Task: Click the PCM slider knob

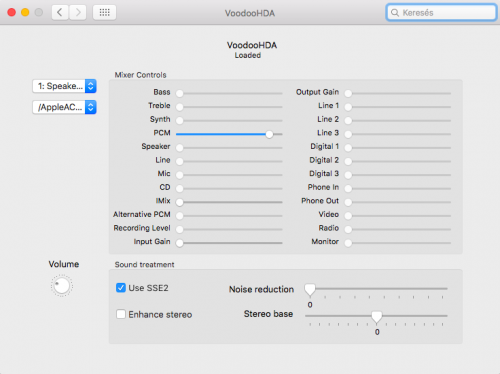Action: coord(269,134)
